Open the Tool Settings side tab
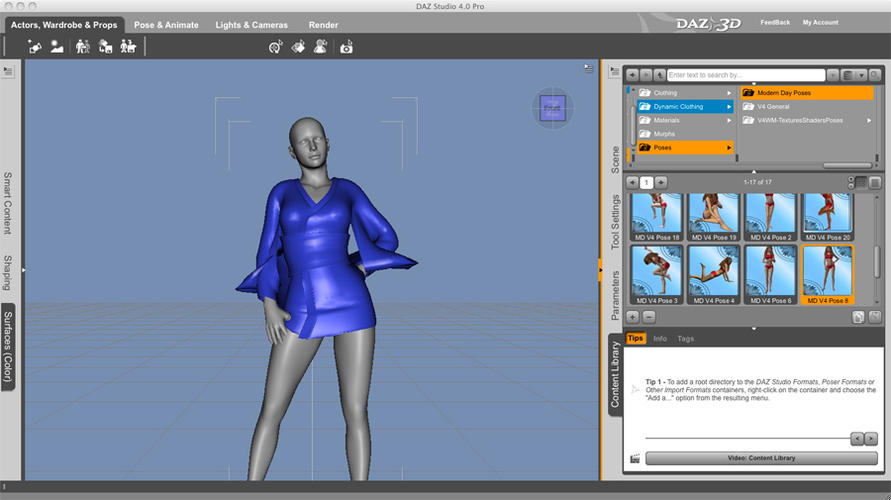The height and width of the screenshot is (500, 891). point(615,222)
